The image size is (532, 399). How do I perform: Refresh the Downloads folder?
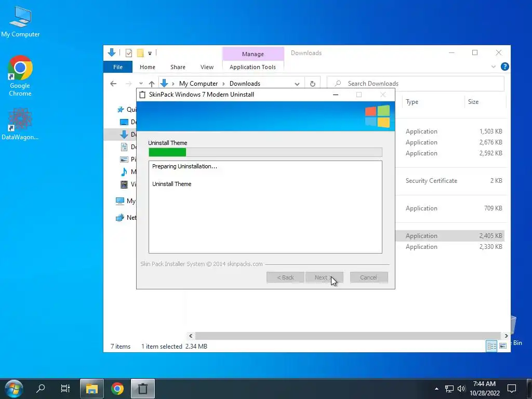(x=312, y=84)
